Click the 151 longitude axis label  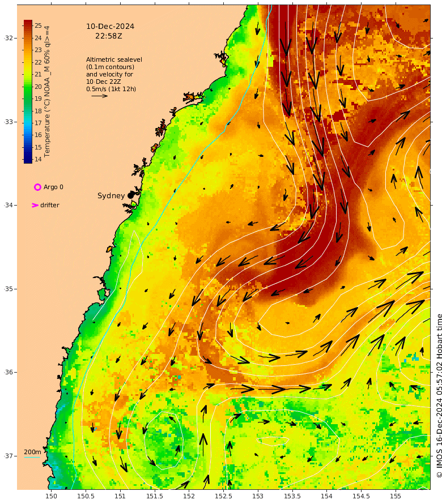[120, 496]
